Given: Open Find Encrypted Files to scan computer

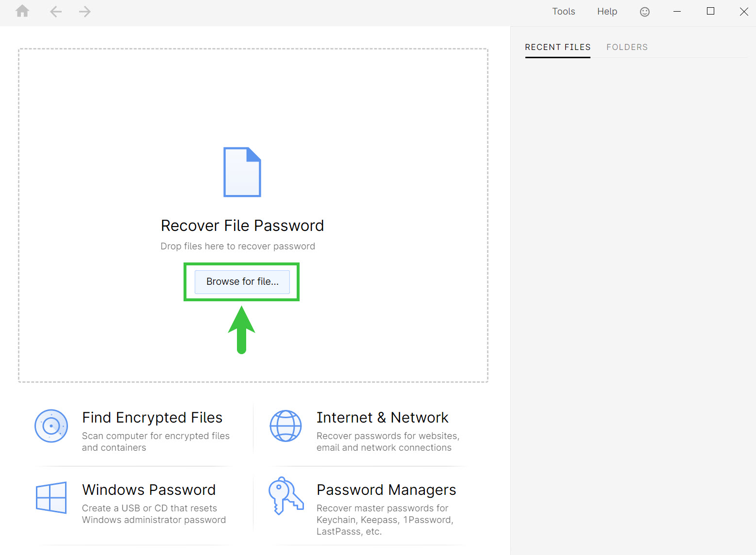Looking at the screenshot, I should coord(152,417).
